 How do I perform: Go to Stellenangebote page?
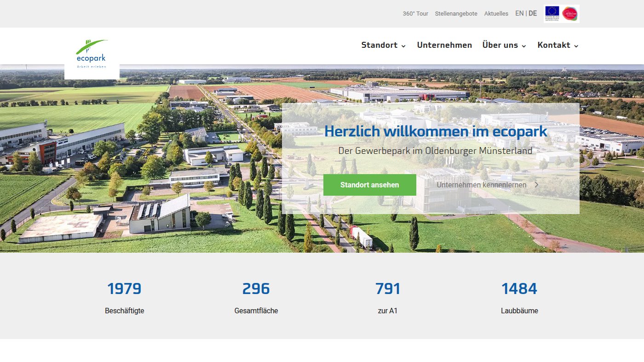point(456,14)
